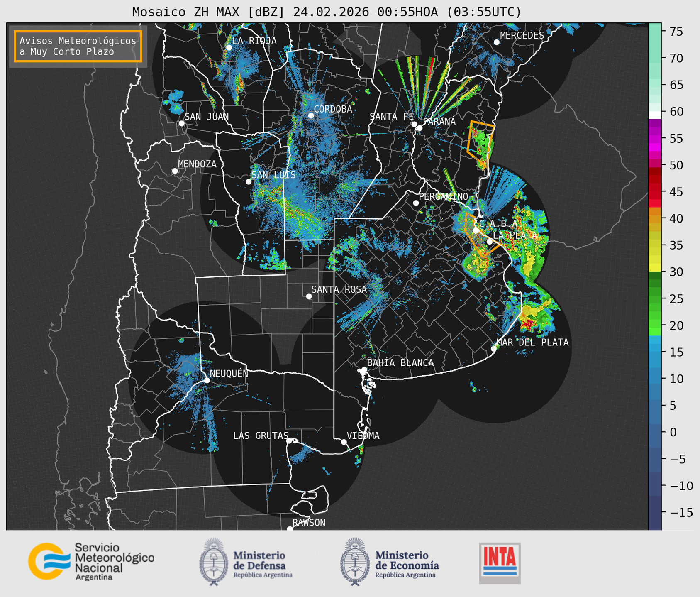The image size is (700, 597).
Task: Click the 45 tick label on colorbar
Action: (x=676, y=192)
